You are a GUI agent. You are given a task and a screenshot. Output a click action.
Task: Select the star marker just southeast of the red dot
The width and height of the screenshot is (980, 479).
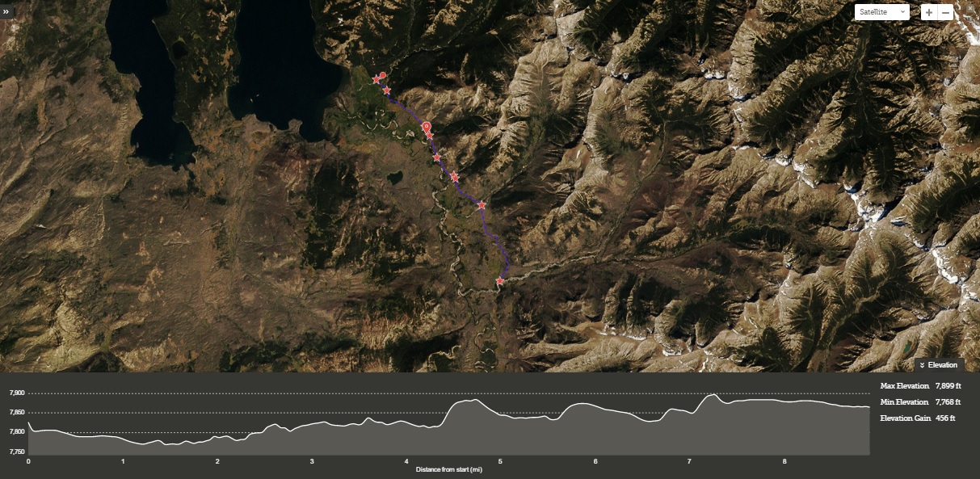click(387, 90)
